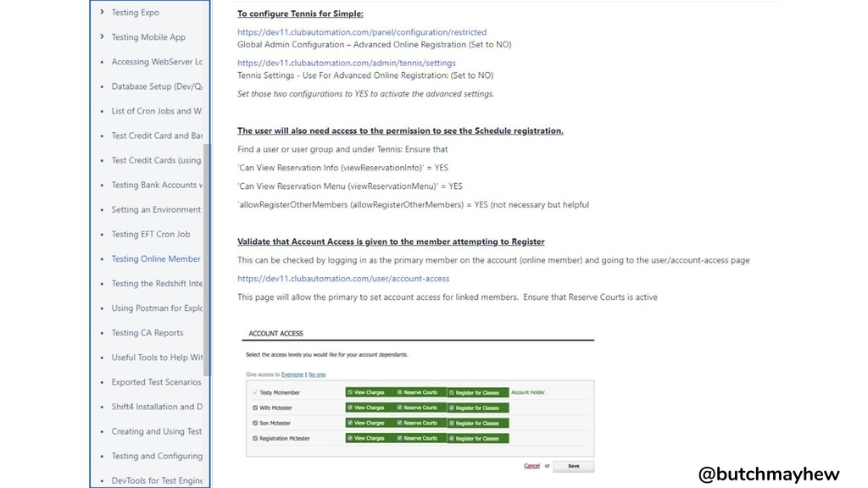Toggle Testy Mcmember Reserve Courts checkbox
Viewport: 868px width, 488px height.
399,392
